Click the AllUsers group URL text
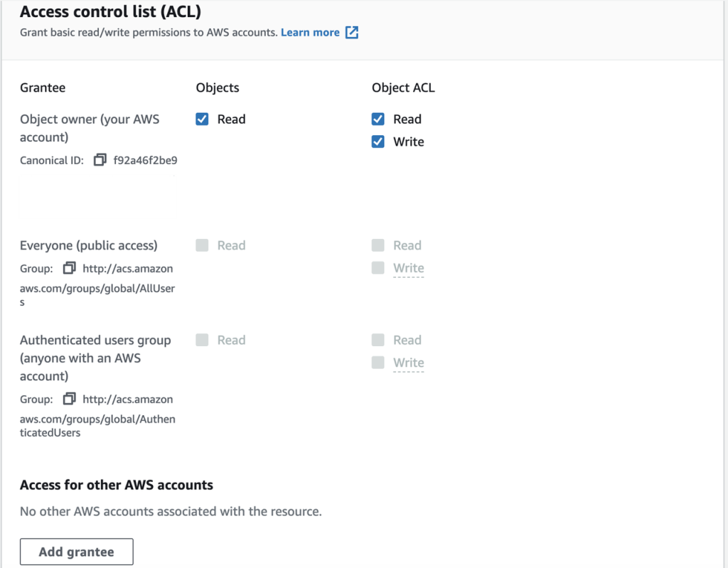This screenshot has height=568, width=728. (x=128, y=269)
